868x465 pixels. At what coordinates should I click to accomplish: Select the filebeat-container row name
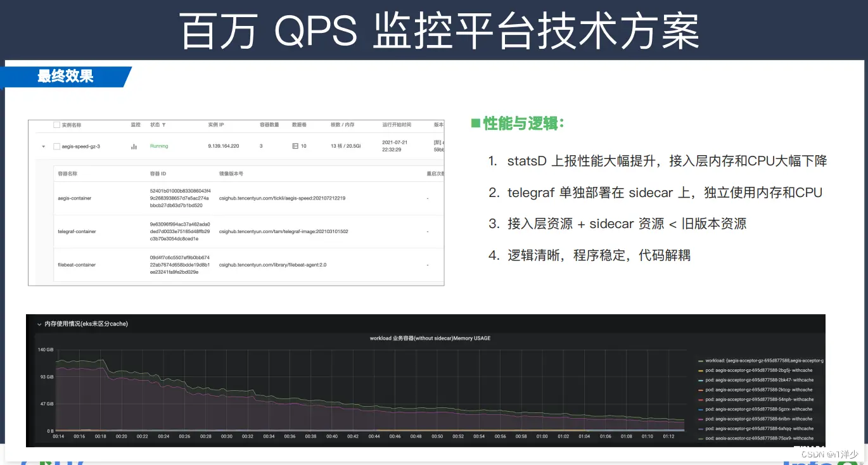click(x=77, y=265)
